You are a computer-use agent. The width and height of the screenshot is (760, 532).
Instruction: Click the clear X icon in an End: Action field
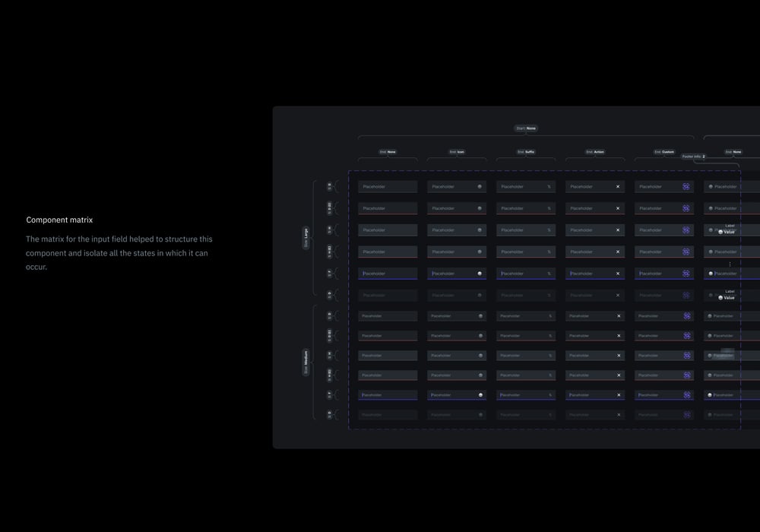pyautogui.click(x=618, y=186)
